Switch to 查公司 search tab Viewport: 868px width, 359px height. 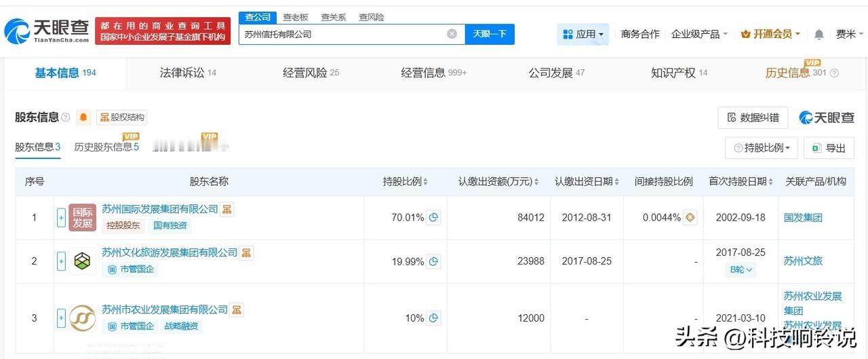(258, 17)
